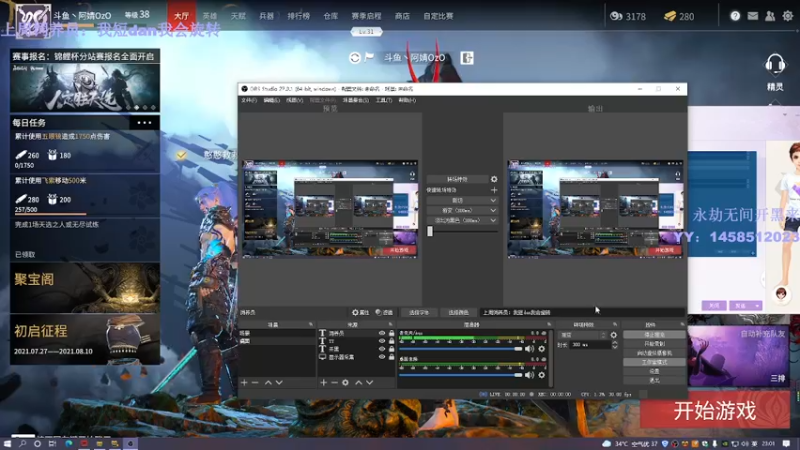This screenshot has height=450, width=800.
Task: Adjust the 桌面音频 volume slider
Action: pyautogui.click(x=461, y=375)
